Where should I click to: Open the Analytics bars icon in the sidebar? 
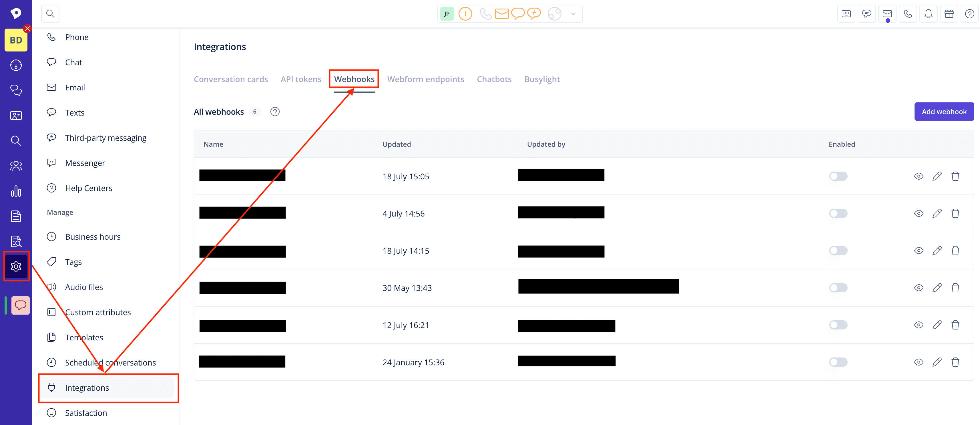click(16, 191)
